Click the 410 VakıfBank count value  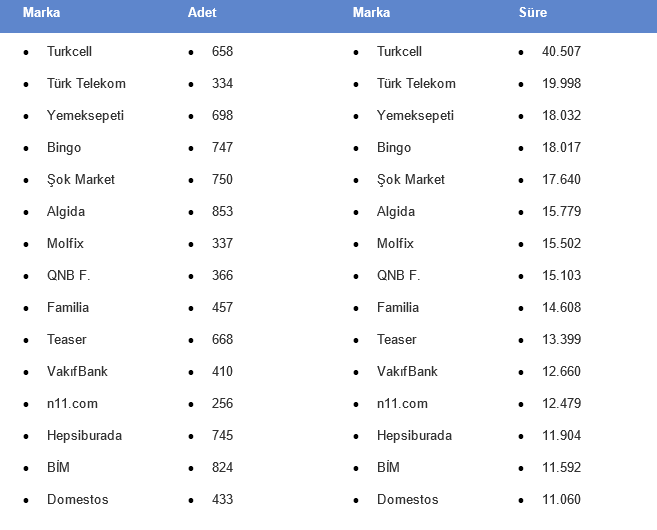click(x=222, y=372)
